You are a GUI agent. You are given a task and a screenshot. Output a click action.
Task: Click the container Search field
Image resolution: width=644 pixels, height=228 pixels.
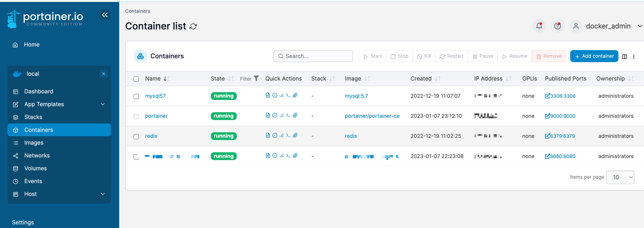coord(313,56)
